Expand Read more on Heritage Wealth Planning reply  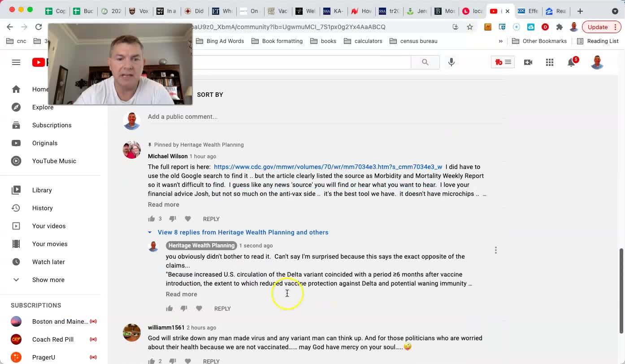pos(182,294)
